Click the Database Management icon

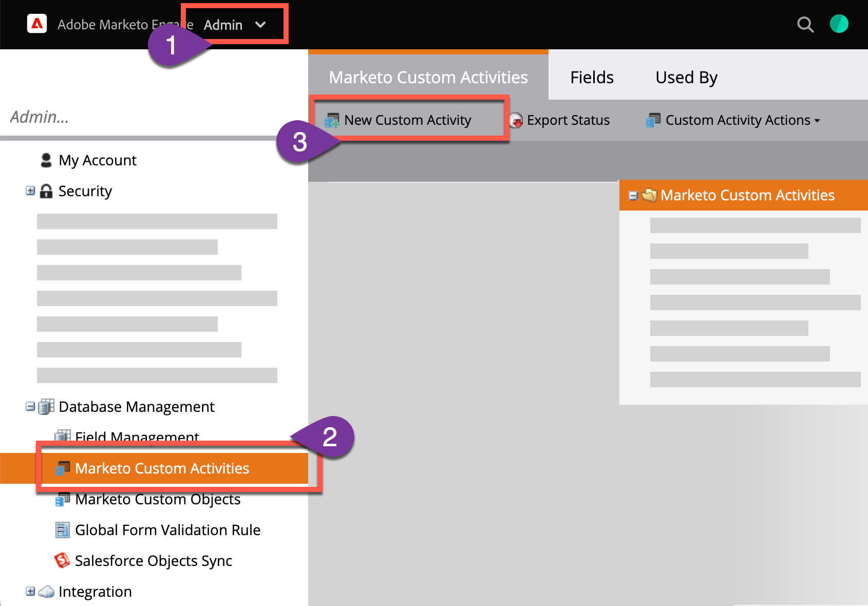pyautogui.click(x=46, y=407)
